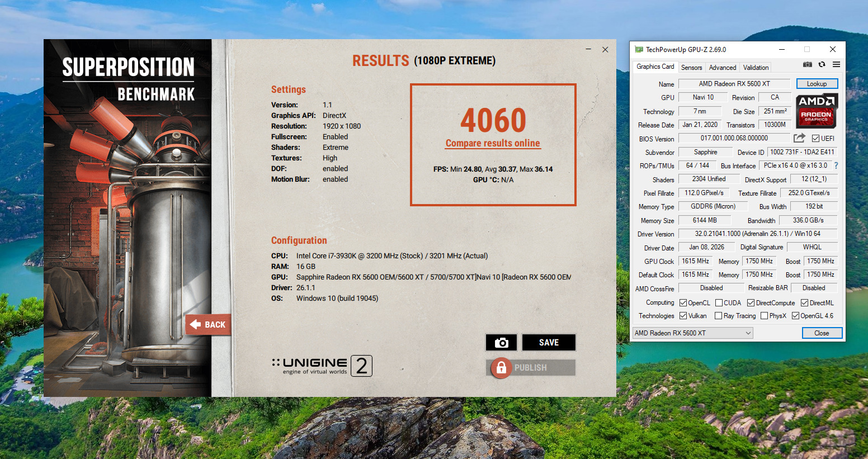Click the Bus Width value 192 bit
This screenshot has width=868, height=459.
(814, 206)
